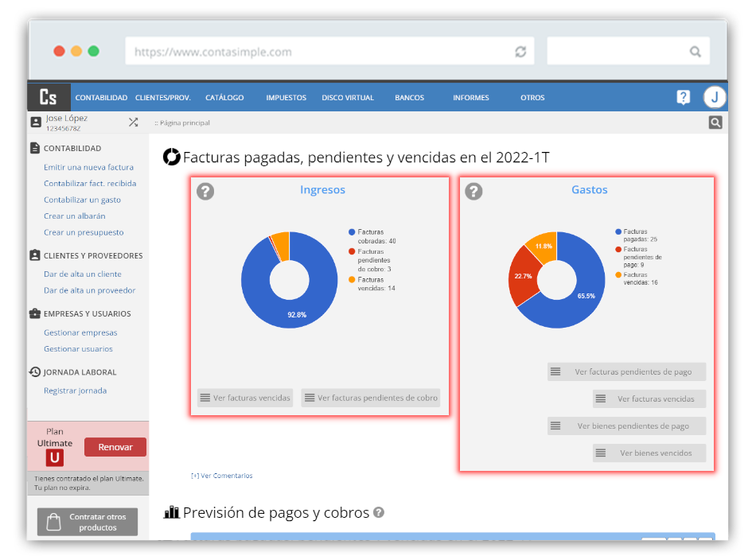Click the 92.8% blue slice of Ingresos chart
756x556 pixels.
(x=297, y=314)
